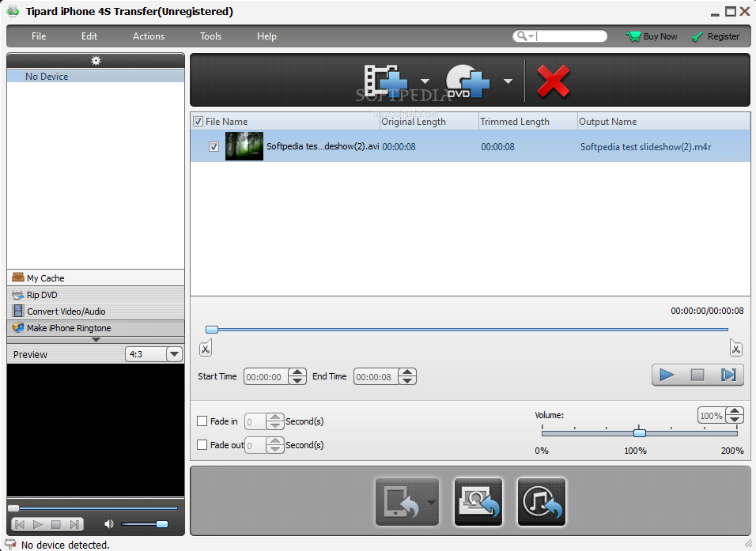Uncheck the Softpedia slideshow file checkbox
756x551 pixels.
pyautogui.click(x=214, y=146)
